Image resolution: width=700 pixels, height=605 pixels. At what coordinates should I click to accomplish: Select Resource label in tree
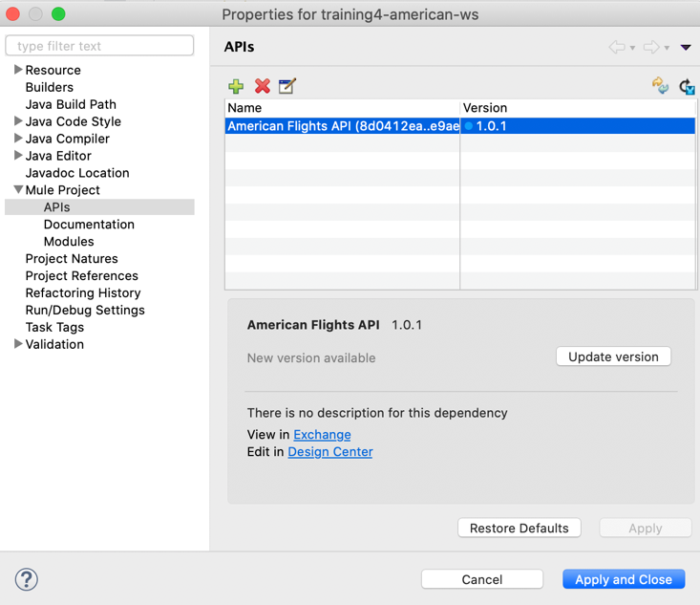pos(53,70)
